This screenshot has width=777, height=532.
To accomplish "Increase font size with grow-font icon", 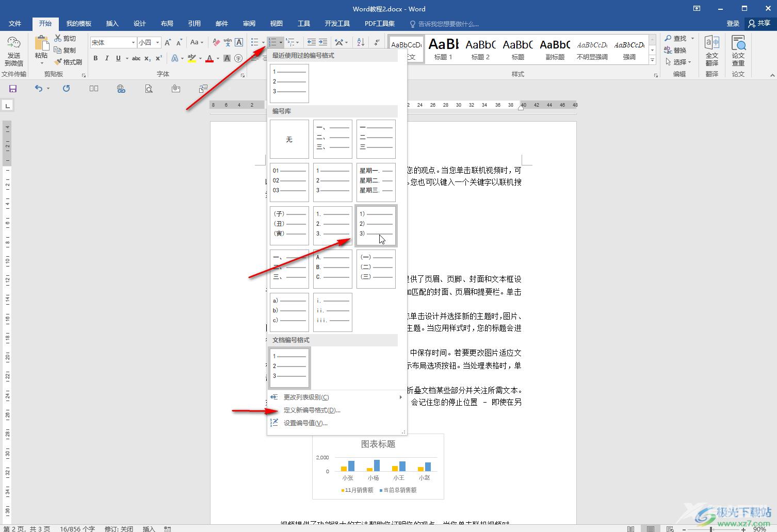I will pos(168,43).
